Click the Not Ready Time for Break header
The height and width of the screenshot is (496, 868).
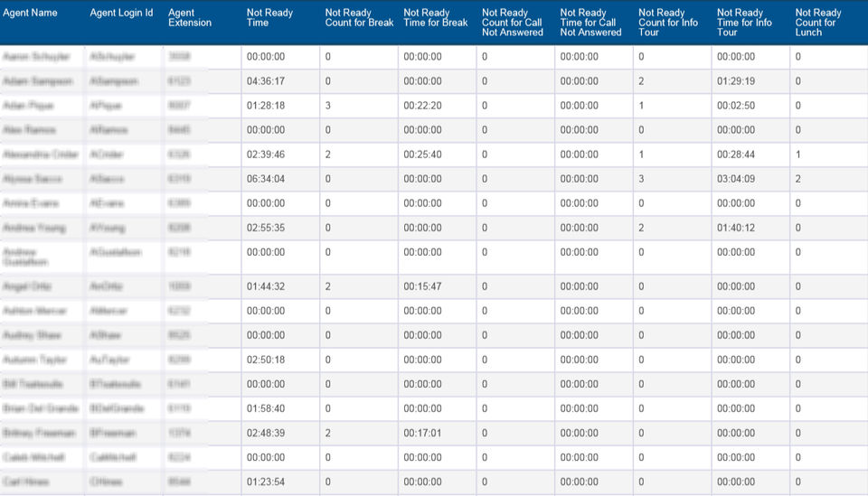pyautogui.click(x=436, y=18)
